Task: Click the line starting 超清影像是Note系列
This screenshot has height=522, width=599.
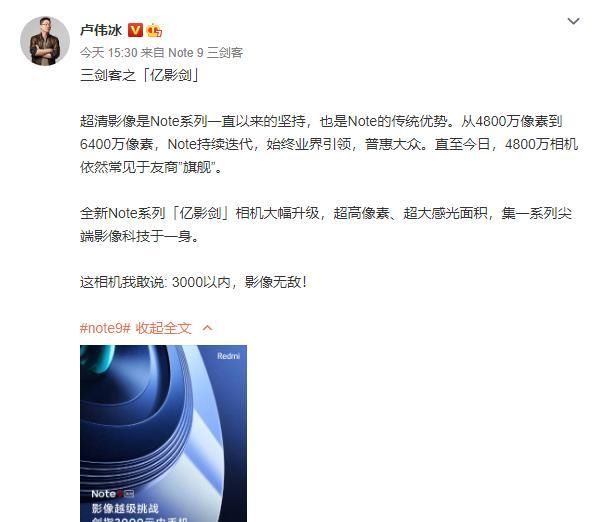Action: click(x=321, y=121)
